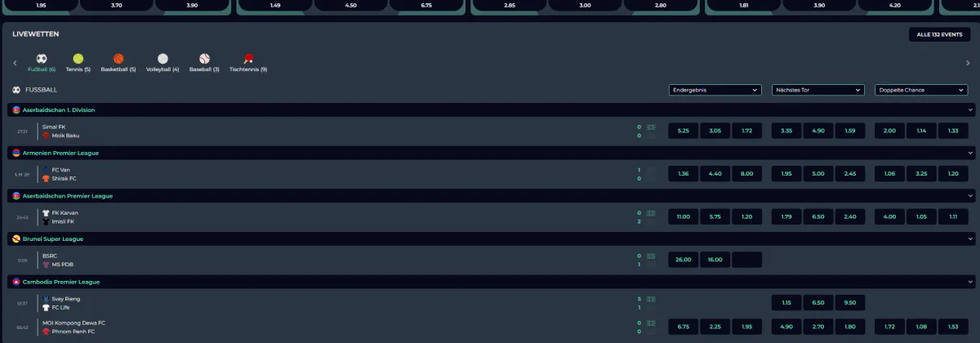Click the Svay Rieng blue jersey icon

coord(47,299)
